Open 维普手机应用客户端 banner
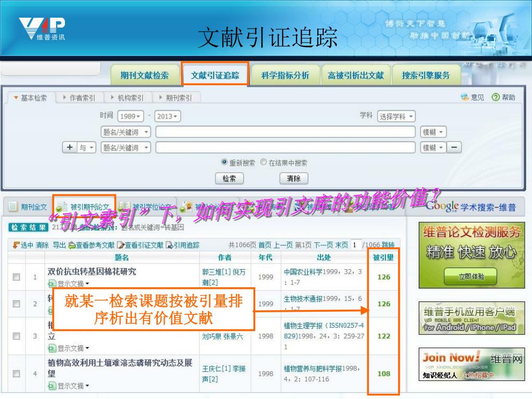 [472, 317]
